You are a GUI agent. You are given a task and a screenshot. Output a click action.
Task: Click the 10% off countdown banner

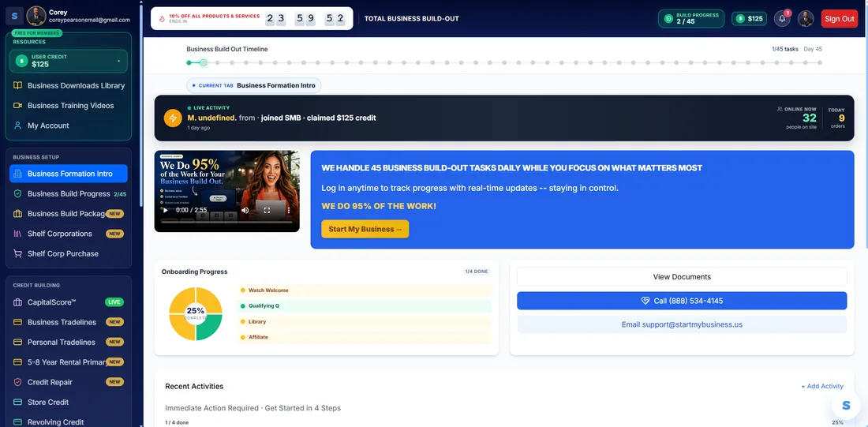click(x=252, y=18)
